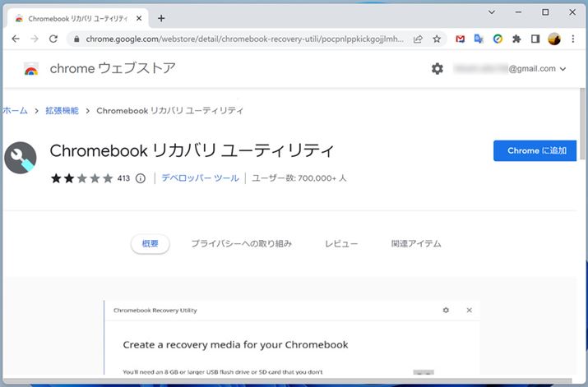
Task: Toggle the browser side panel
Action: coord(535,39)
